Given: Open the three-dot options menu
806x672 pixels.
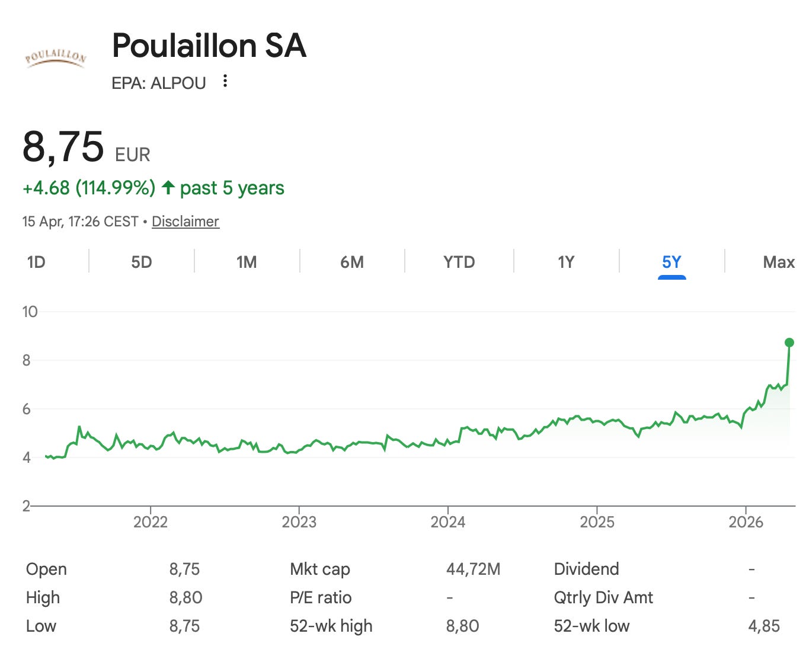Looking at the screenshot, I should pyautogui.click(x=225, y=81).
